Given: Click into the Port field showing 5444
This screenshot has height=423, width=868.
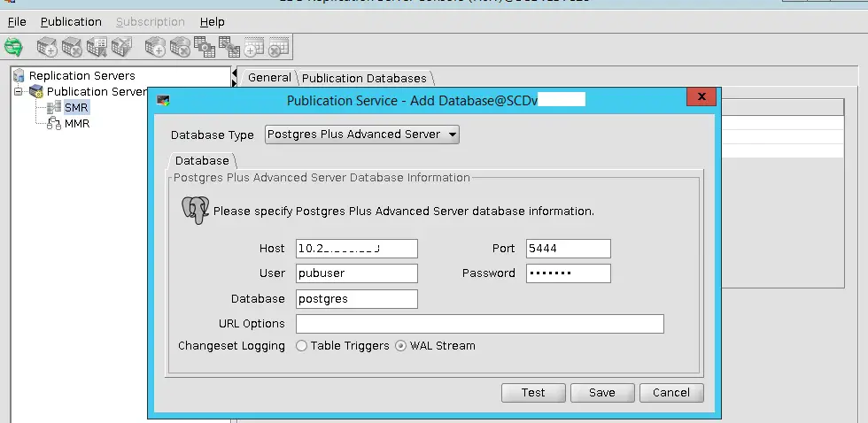Looking at the screenshot, I should [568, 249].
